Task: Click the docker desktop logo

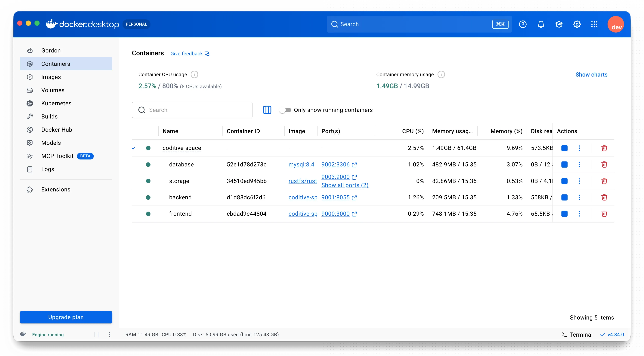Action: 83,24
